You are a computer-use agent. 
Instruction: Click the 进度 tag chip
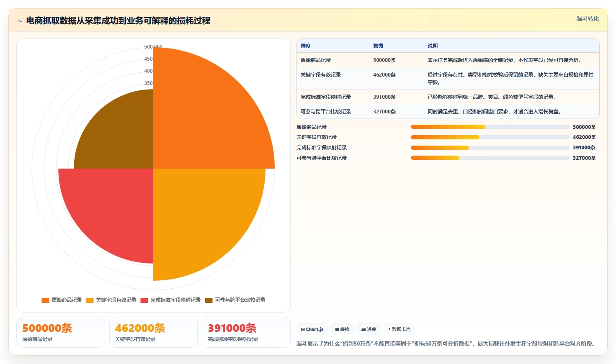[369, 329]
